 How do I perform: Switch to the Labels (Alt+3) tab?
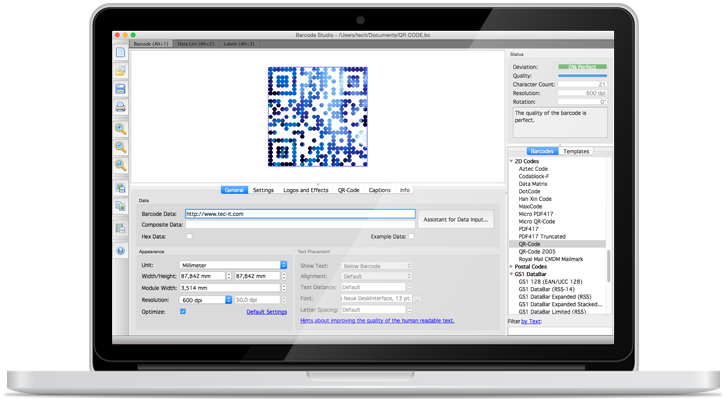(239, 44)
